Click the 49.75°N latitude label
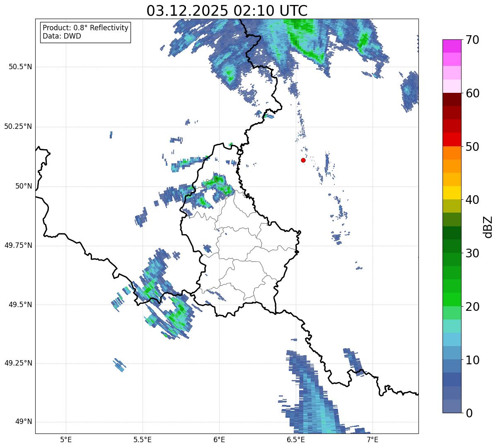 (18, 245)
